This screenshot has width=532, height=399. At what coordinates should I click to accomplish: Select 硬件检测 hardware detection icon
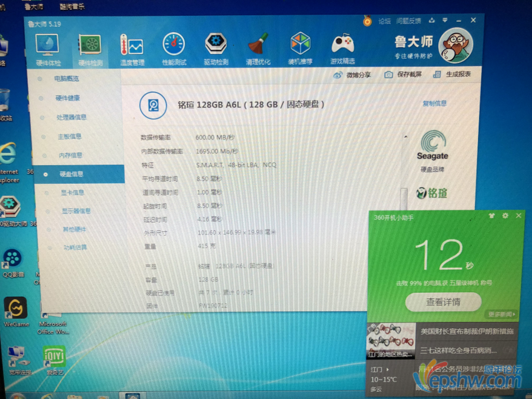(x=90, y=50)
